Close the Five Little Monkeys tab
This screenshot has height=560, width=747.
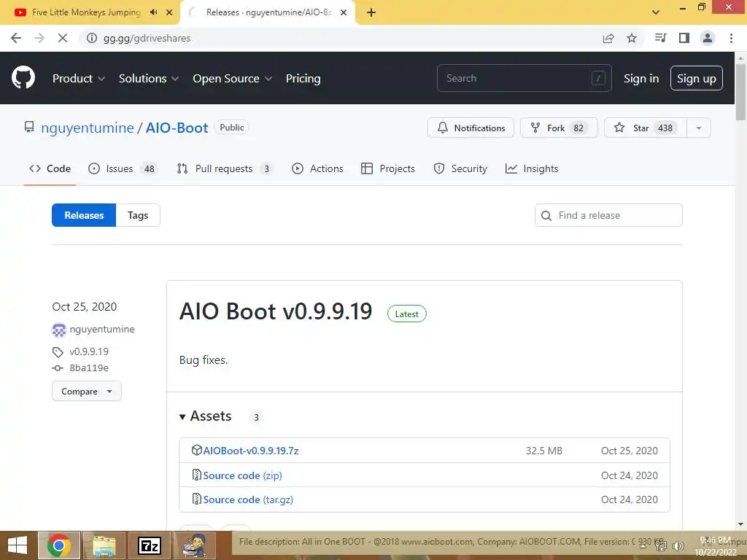(x=169, y=12)
